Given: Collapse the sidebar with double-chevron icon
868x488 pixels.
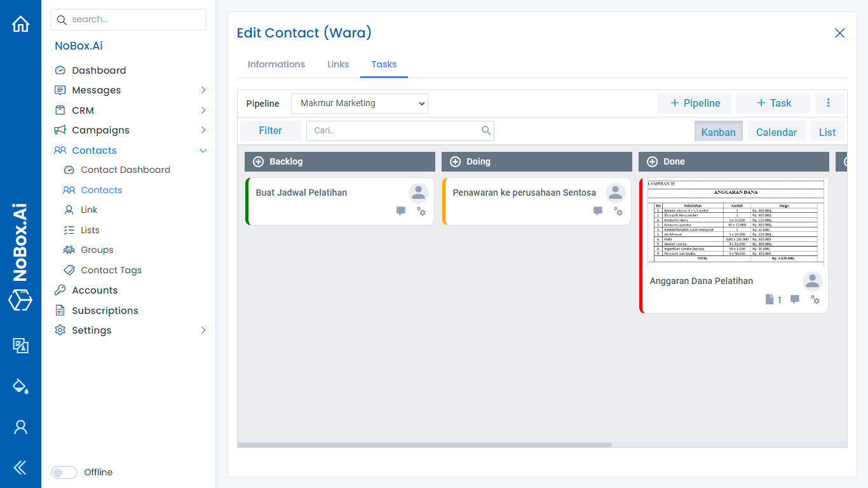Looking at the screenshot, I should coord(20,468).
